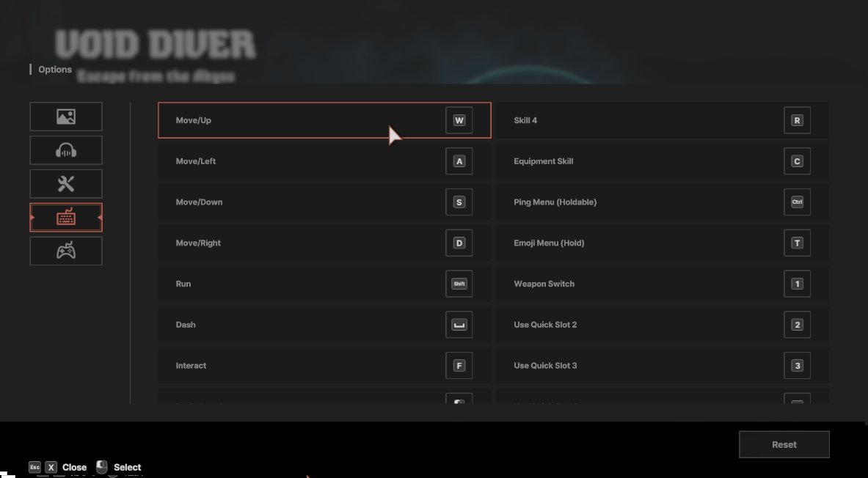
Task: Select the Move/Up label text
Action: [193, 121]
